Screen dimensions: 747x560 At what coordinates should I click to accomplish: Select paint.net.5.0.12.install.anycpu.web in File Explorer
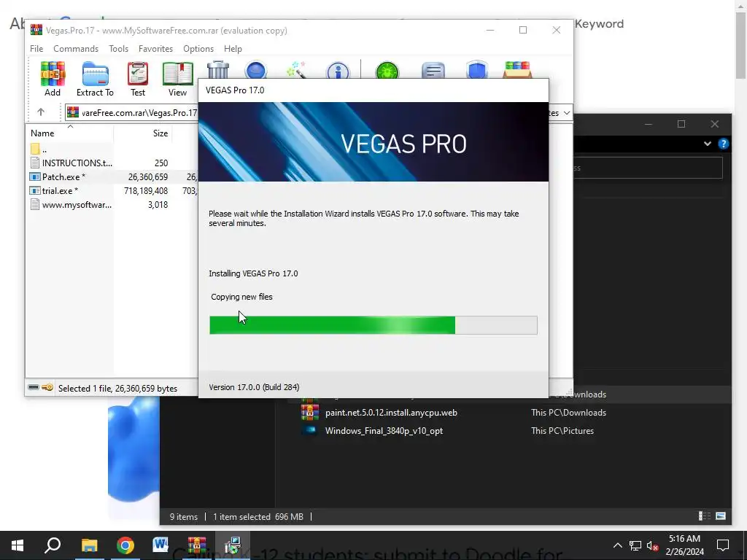coord(391,413)
